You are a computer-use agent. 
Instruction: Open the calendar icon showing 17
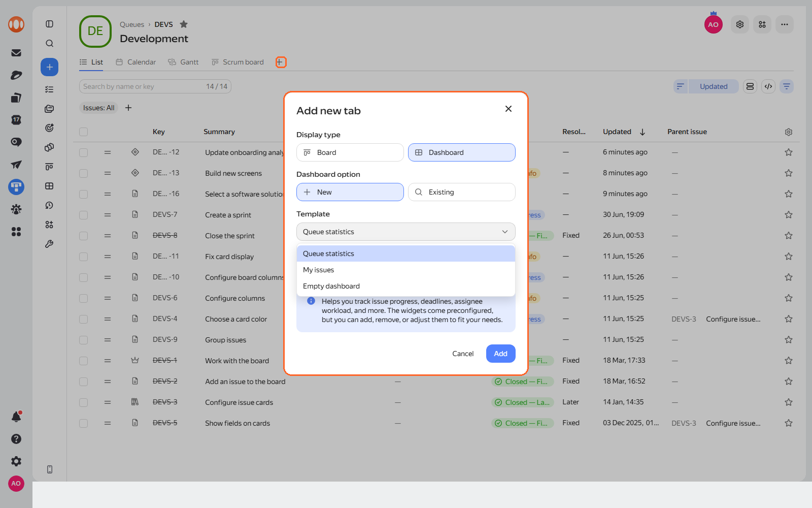click(x=16, y=120)
